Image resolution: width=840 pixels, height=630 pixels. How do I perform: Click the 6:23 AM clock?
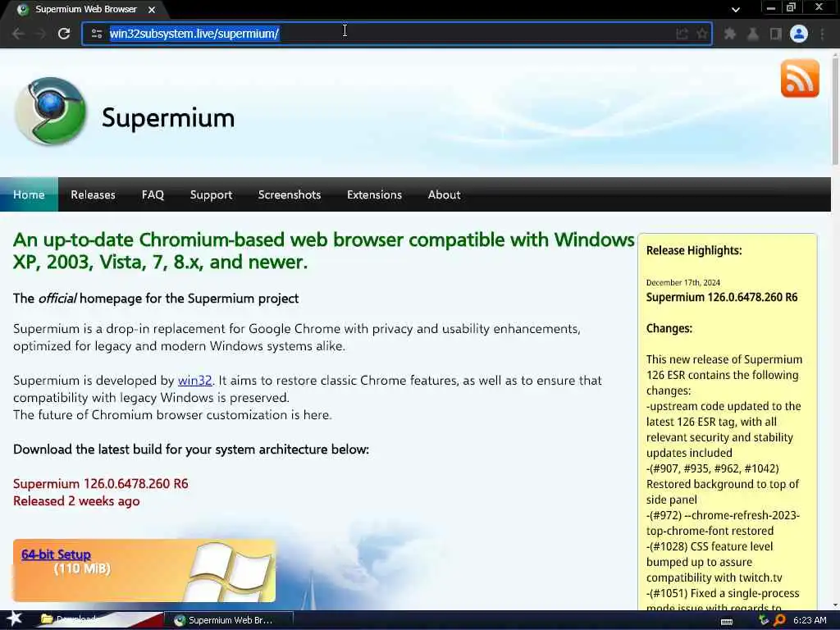click(x=810, y=620)
